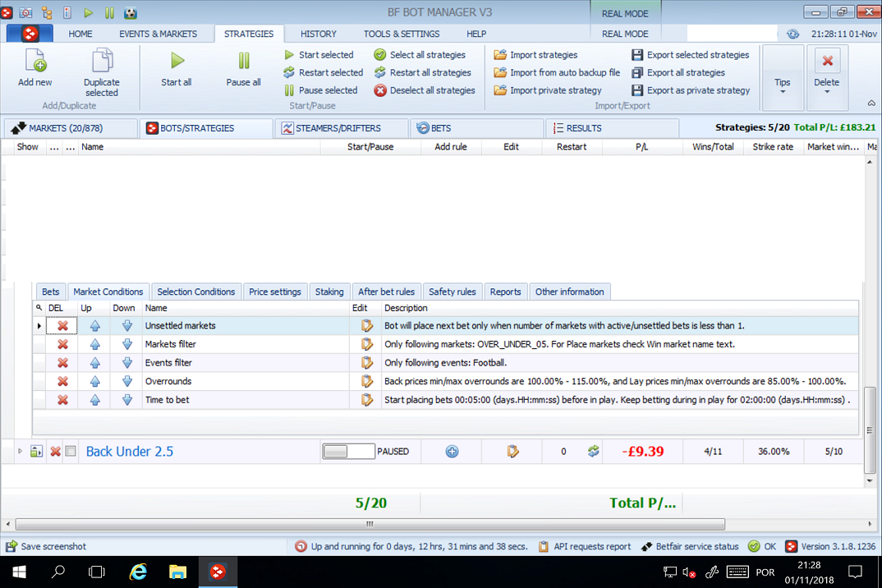Open API requests report
This screenshot has width=882, height=588.
tap(585, 546)
